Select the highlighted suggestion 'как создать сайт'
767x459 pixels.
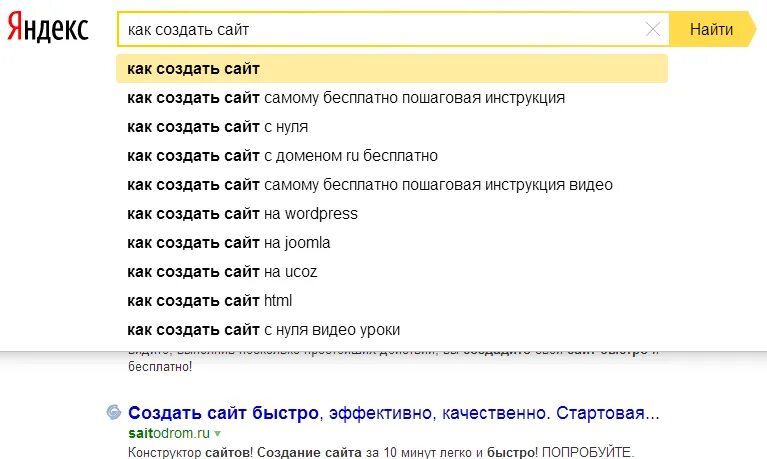point(392,69)
